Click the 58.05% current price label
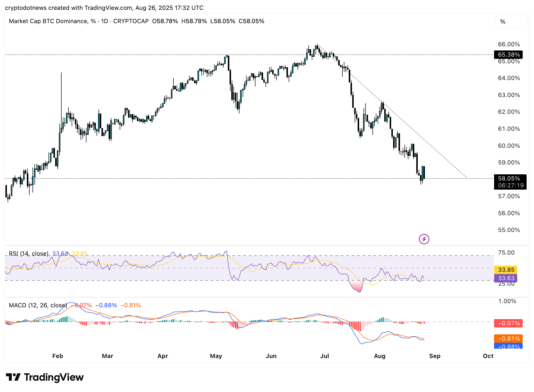This screenshot has height=392, width=534. tap(509, 179)
